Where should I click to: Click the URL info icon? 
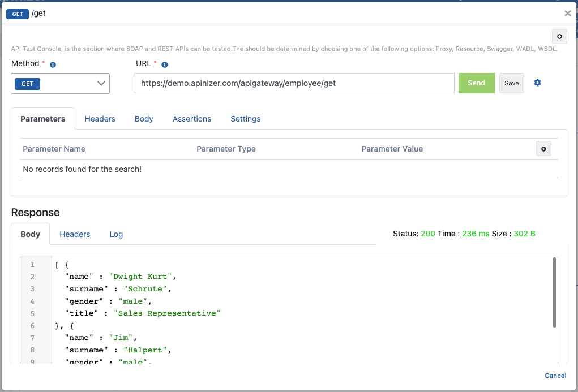tap(165, 64)
